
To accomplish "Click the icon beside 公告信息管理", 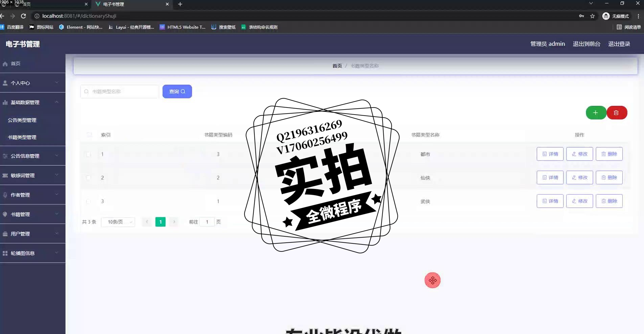I will pyautogui.click(x=5, y=156).
